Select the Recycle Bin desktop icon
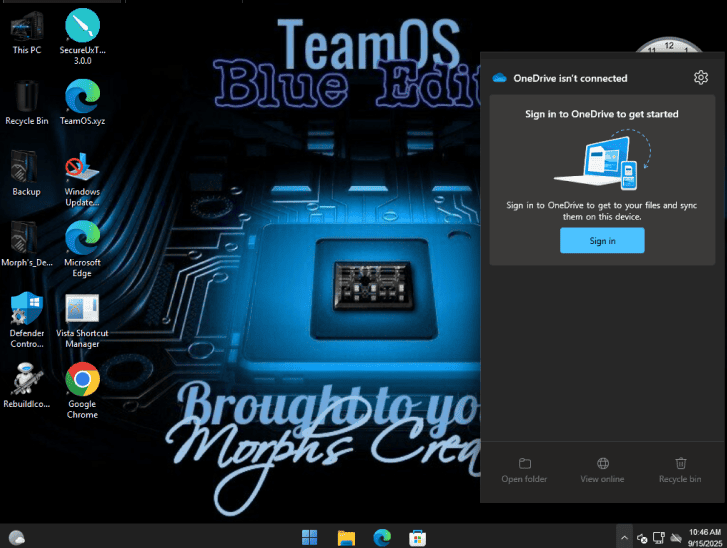 pos(27,103)
